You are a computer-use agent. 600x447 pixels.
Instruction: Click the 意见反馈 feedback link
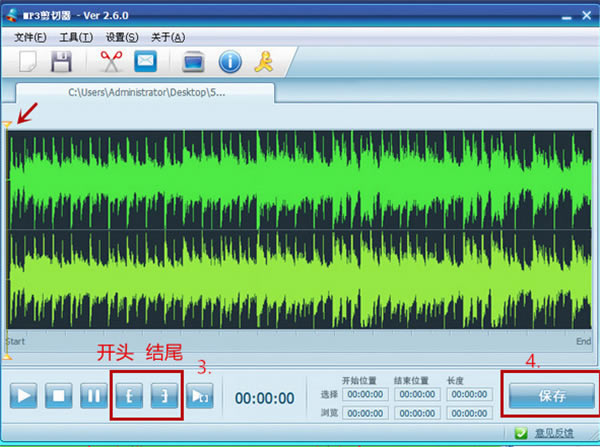click(553, 433)
